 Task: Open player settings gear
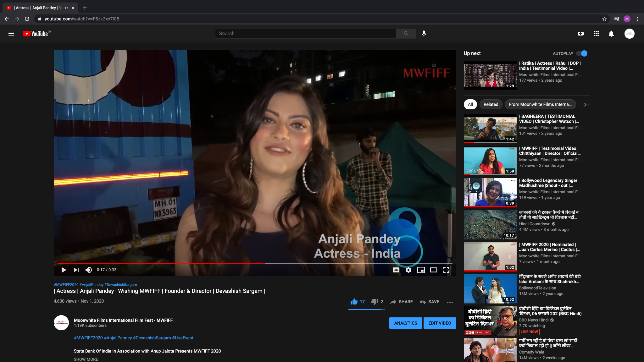pyautogui.click(x=408, y=270)
